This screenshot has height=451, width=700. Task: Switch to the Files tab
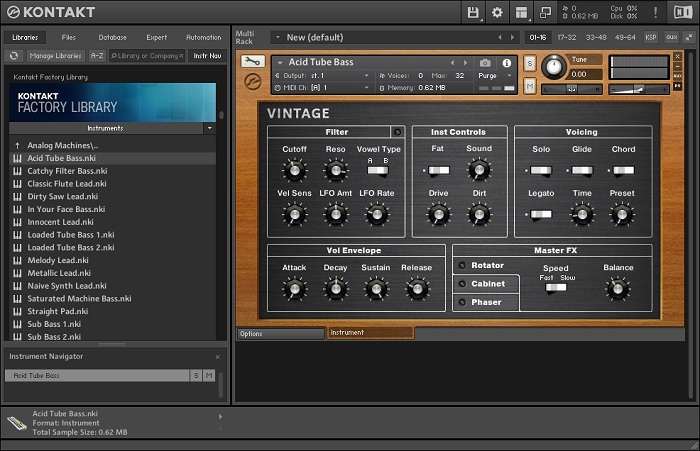[68, 38]
